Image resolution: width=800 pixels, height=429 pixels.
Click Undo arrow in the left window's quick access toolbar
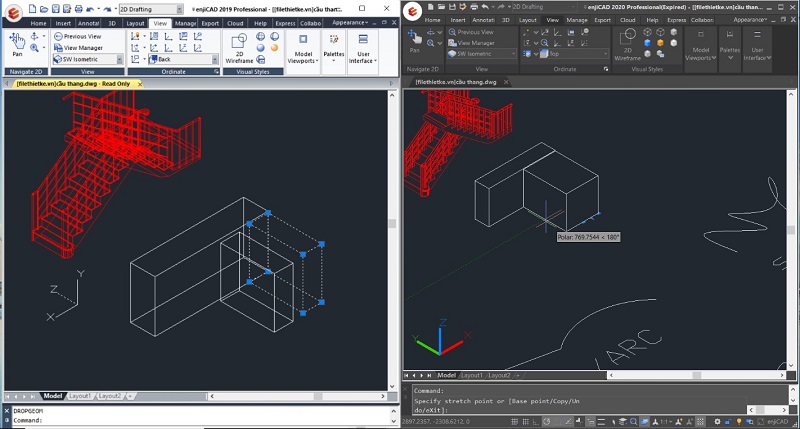pos(90,9)
